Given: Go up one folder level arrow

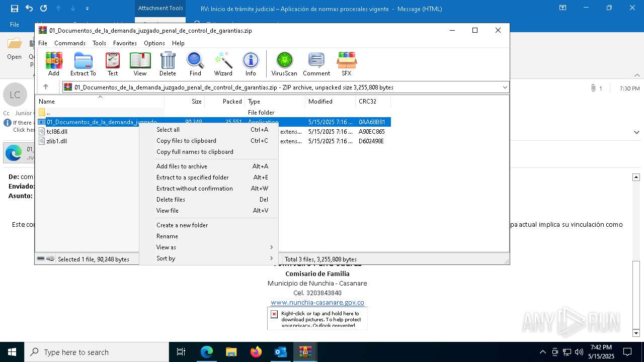Looking at the screenshot, I should coord(46,87).
